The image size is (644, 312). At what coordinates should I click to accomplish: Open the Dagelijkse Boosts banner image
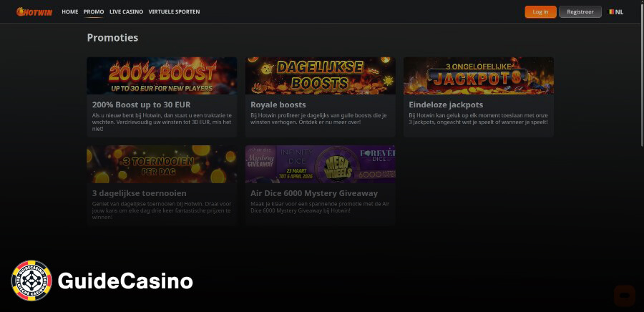click(321, 76)
